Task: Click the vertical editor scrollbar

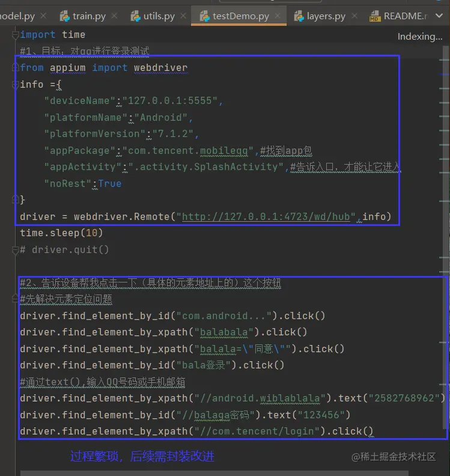Action: (x=445, y=237)
